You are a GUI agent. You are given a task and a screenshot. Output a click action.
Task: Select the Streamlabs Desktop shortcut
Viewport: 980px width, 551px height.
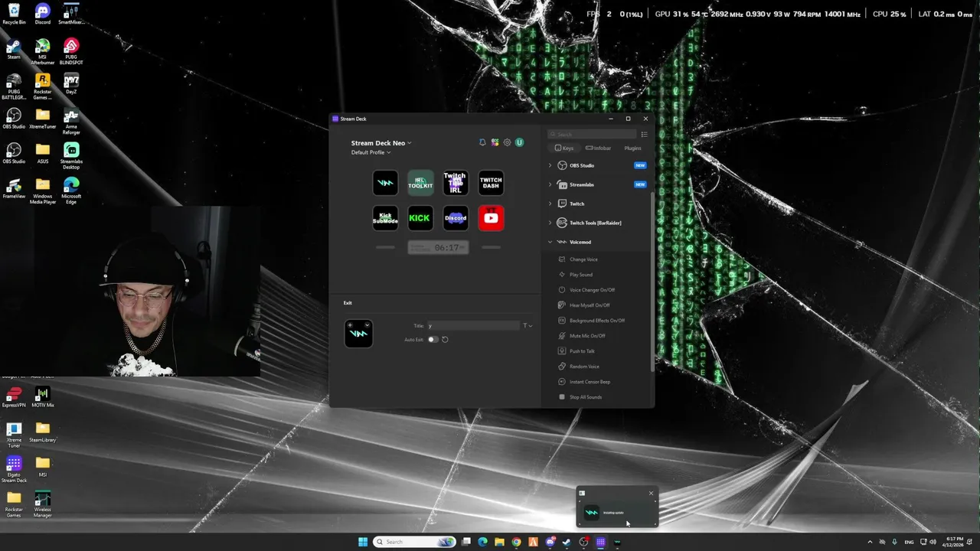(x=71, y=156)
